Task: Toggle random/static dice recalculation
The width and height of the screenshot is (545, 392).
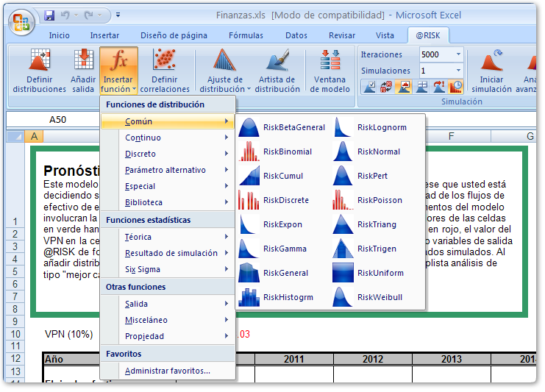Action: (x=386, y=87)
